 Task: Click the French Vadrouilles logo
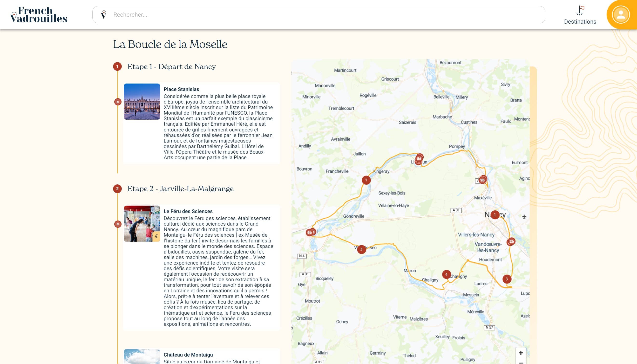pos(39,14)
